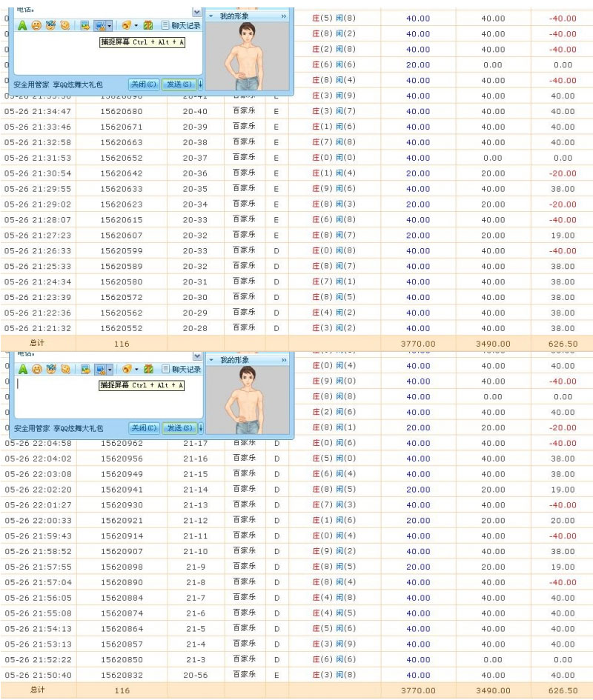The width and height of the screenshot is (593, 700).
Task: Select order number 15620898
Action: pyautogui.click(x=122, y=567)
